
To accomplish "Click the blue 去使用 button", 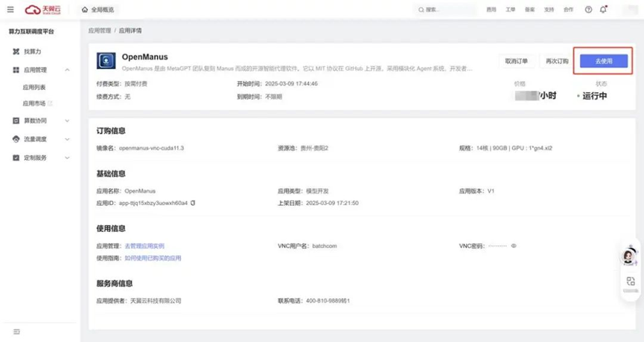I will (x=603, y=61).
